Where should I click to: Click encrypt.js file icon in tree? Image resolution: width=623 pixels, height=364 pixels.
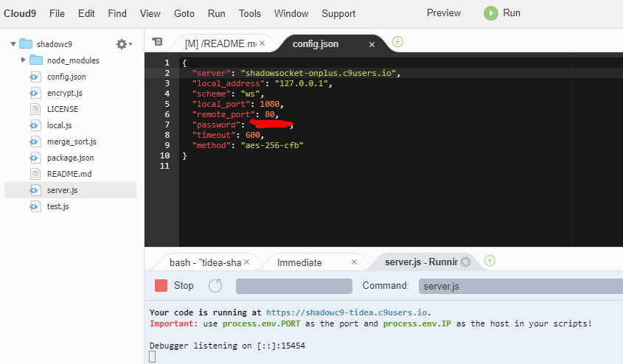[x=35, y=93]
